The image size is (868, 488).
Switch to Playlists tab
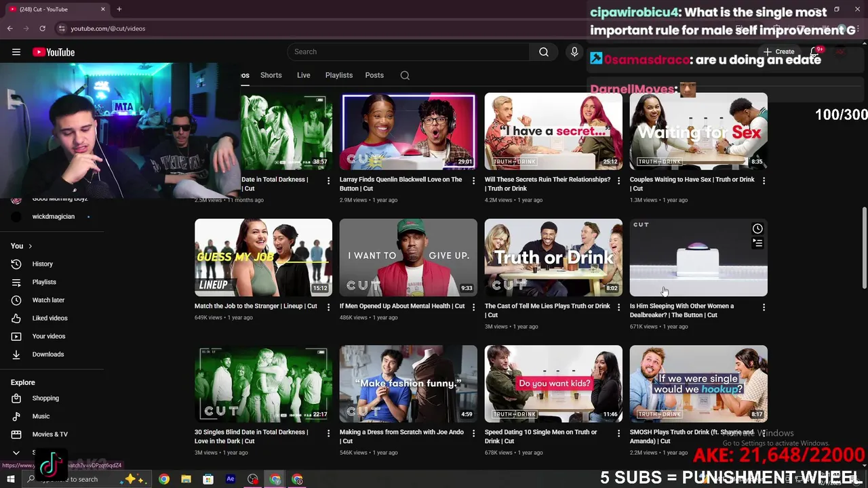click(338, 75)
